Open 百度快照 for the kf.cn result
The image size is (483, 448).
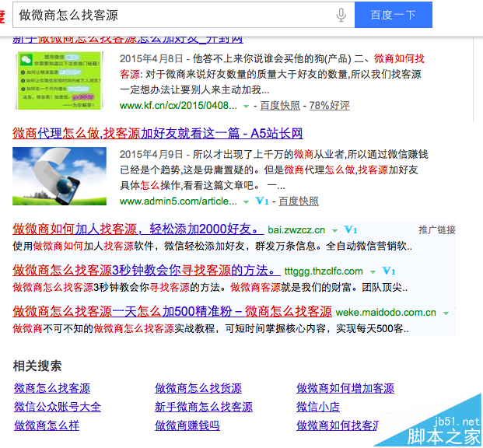tap(280, 105)
